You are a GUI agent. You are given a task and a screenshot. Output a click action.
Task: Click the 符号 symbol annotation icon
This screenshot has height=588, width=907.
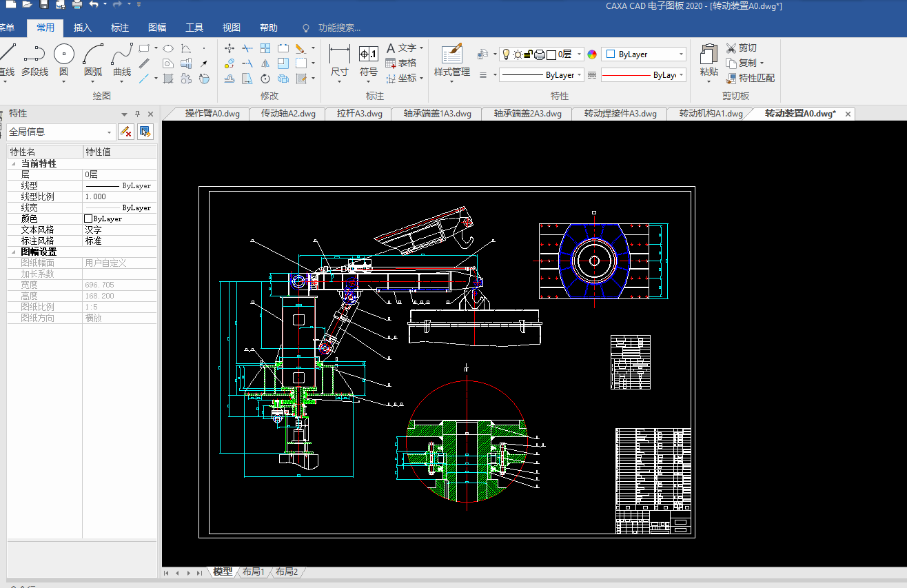[369, 54]
